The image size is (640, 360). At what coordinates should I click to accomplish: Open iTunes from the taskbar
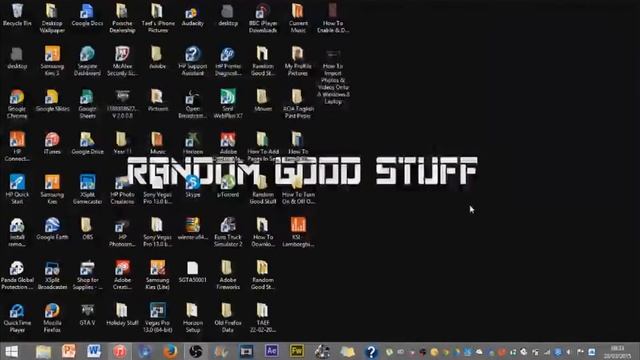coord(119,351)
